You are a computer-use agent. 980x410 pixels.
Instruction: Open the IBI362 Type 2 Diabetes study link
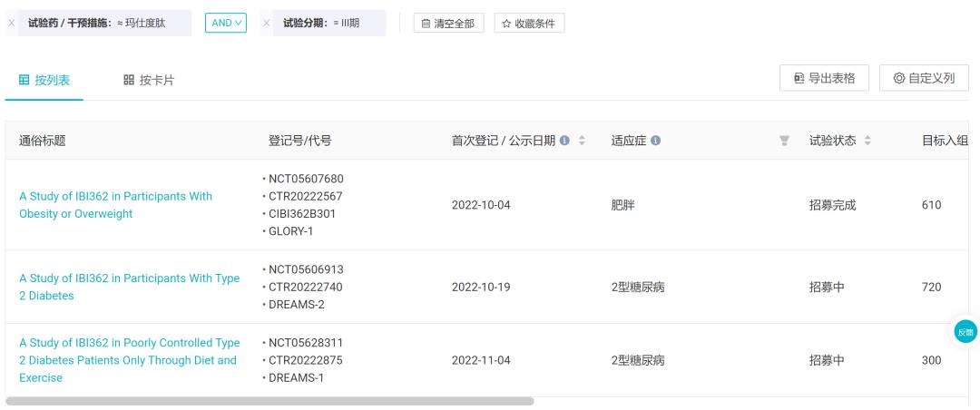click(x=130, y=287)
